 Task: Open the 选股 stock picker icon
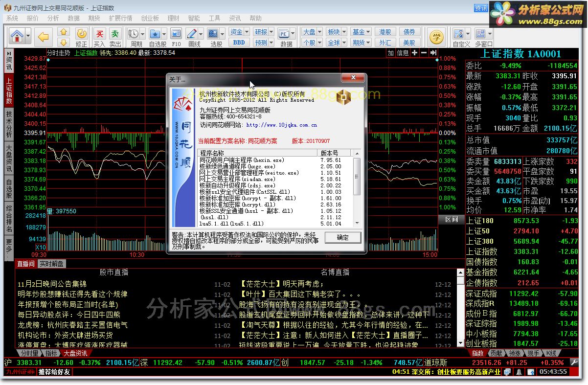click(213, 33)
